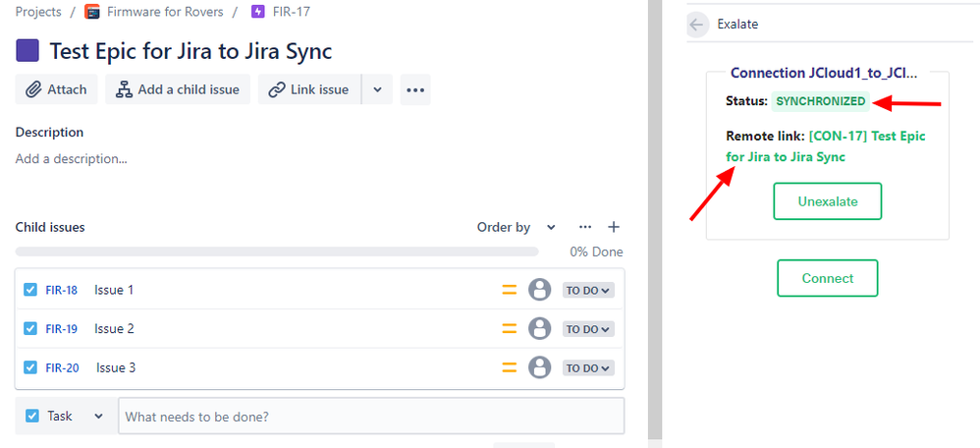This screenshot has height=448, width=980.
Task: Click the Link issue button
Action: [x=309, y=89]
